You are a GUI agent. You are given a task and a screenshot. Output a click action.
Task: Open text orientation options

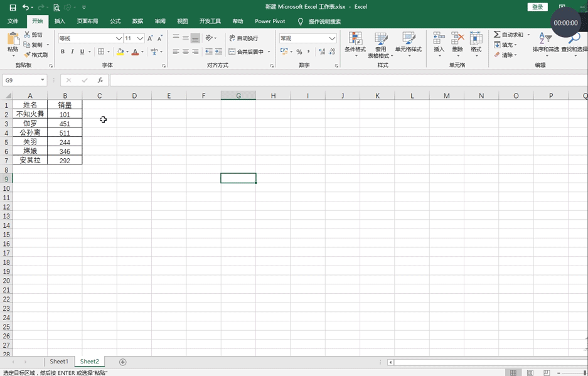pyautogui.click(x=211, y=38)
